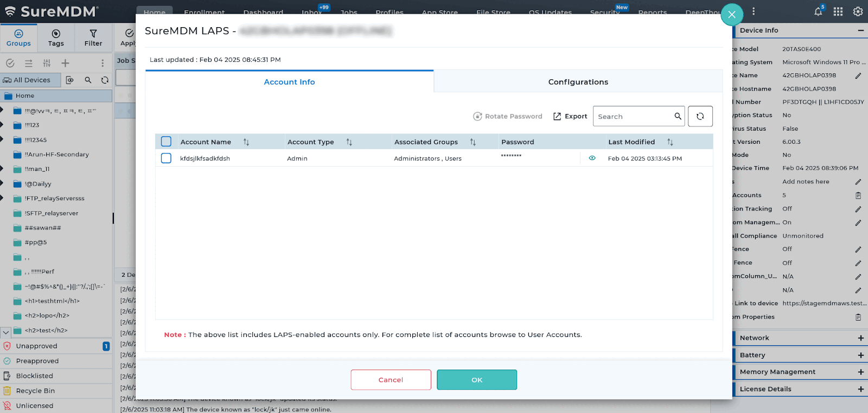Open the notifications bell

pyautogui.click(x=818, y=11)
